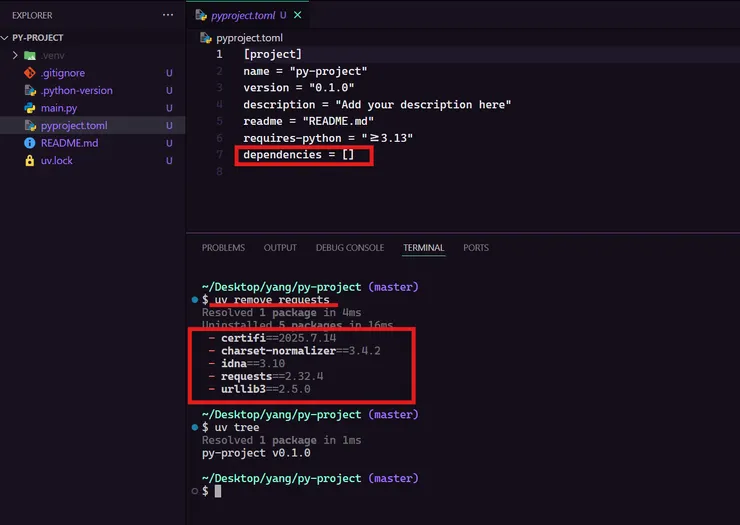
Task: Switch to the OUTPUT panel tab
Action: 280,248
